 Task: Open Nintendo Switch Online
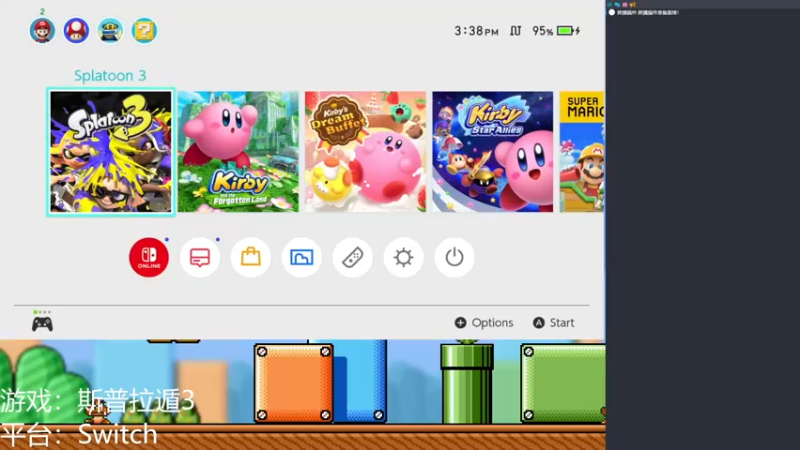pos(149,257)
